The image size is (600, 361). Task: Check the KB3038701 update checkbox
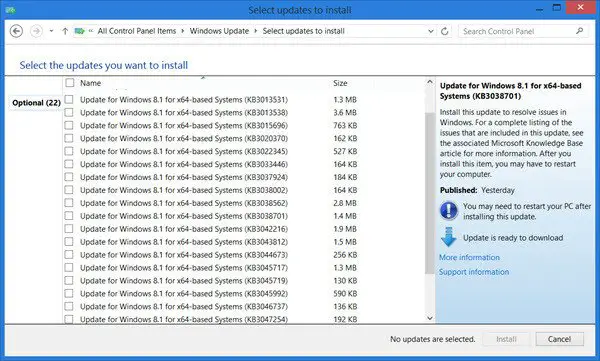tap(69, 216)
